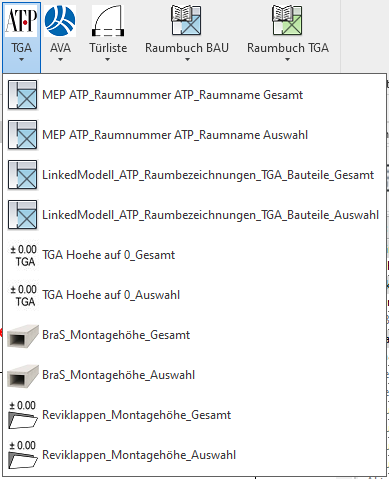Click the TGA ribbon button label
The height and width of the screenshot is (479, 389).
tap(21, 48)
